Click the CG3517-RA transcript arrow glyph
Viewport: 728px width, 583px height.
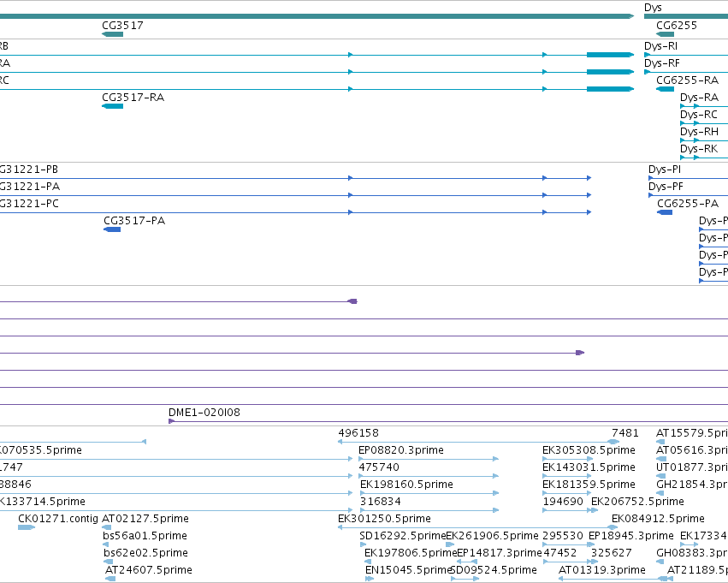112,106
